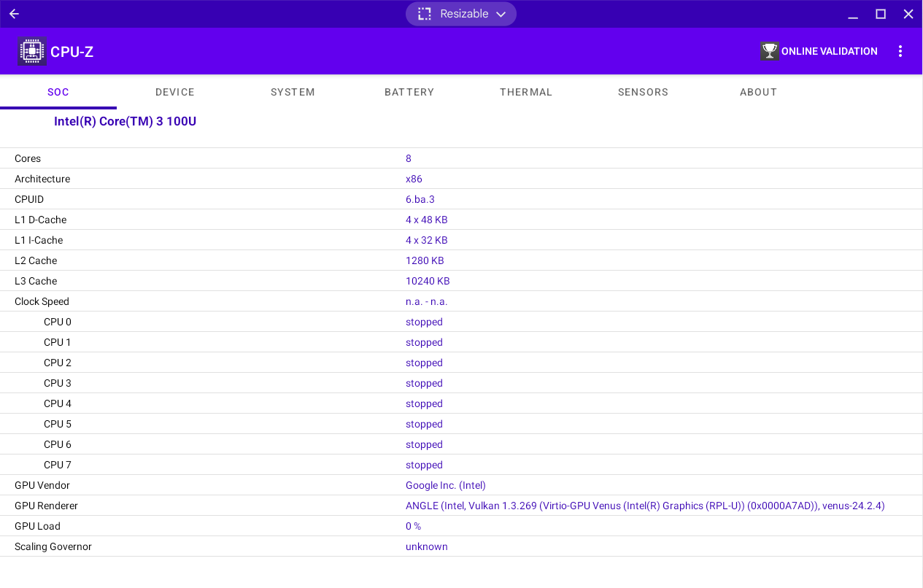Open the three-dot overflow menu
This screenshot has height=588, width=923.
pos(900,51)
